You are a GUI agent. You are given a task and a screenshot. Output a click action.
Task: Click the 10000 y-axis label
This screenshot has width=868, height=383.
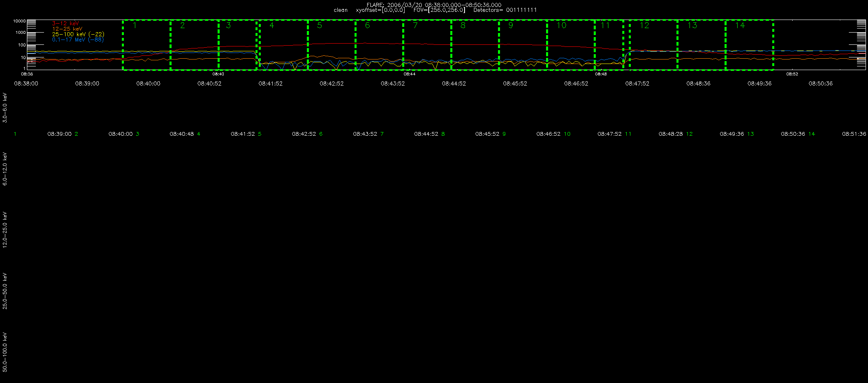pyautogui.click(x=20, y=21)
